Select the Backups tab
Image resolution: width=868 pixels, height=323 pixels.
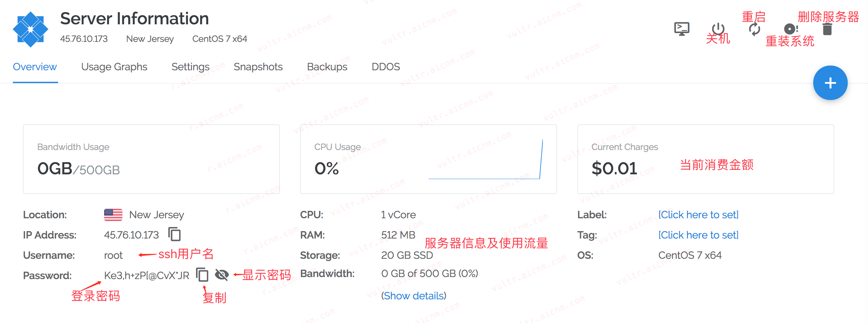click(x=327, y=67)
